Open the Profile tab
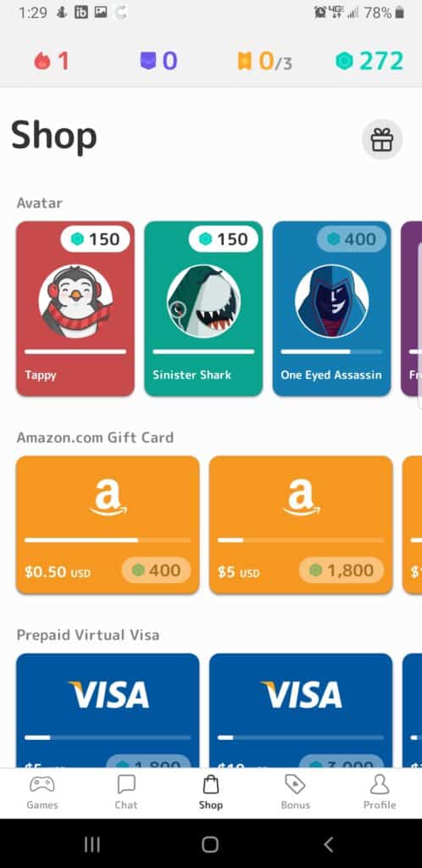The width and height of the screenshot is (422, 868). click(x=380, y=793)
